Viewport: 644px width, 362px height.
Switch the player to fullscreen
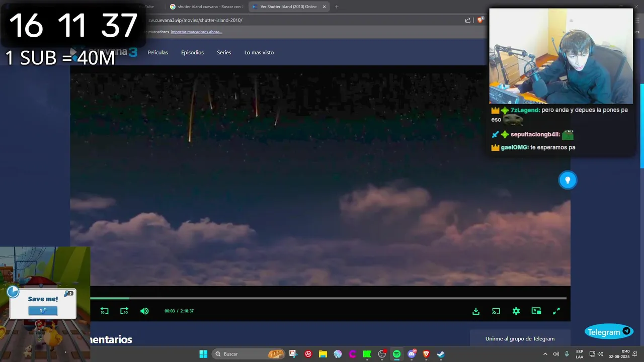pyautogui.click(x=556, y=311)
